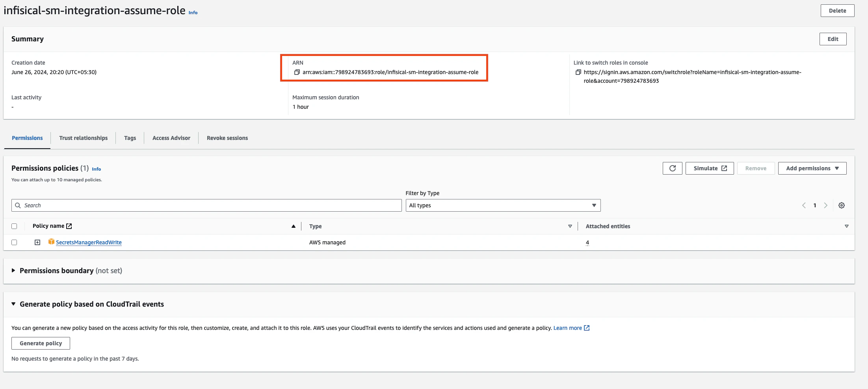Click the Type column header
Screen dimensions: 868x389
click(316, 226)
